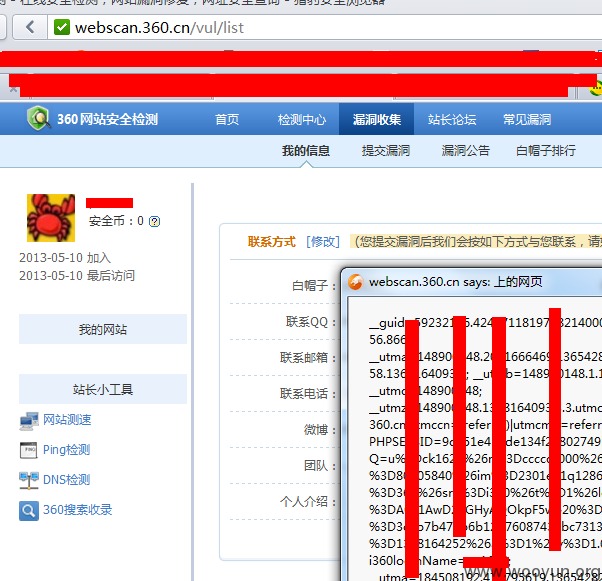The width and height of the screenshot is (602, 581).
Task: Click the orange icon in alert dialog title
Action: pos(355,282)
